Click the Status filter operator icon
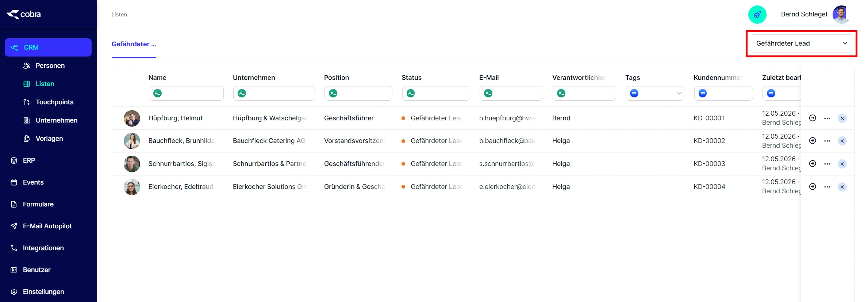Image resolution: width=868 pixels, height=302 pixels. [411, 93]
